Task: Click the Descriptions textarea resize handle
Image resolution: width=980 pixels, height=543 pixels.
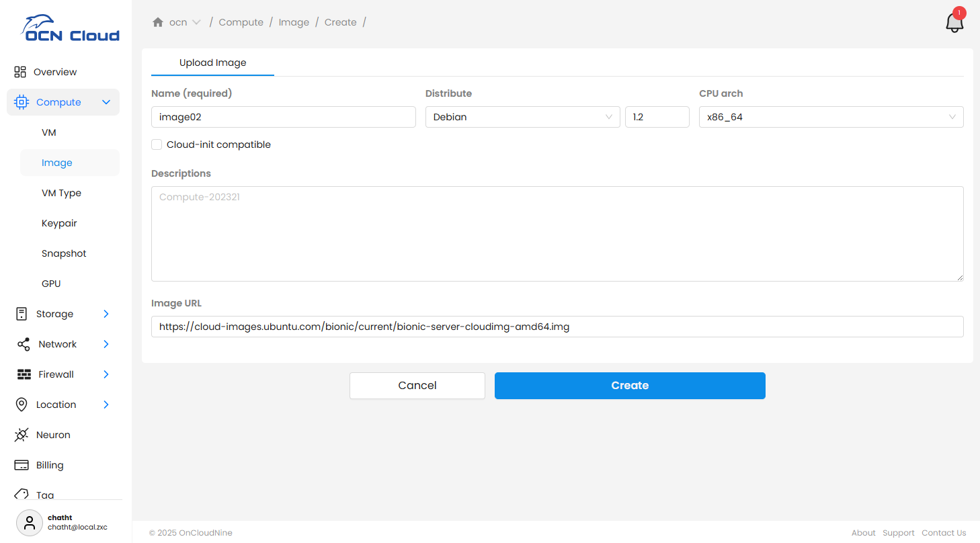Action: point(959,277)
